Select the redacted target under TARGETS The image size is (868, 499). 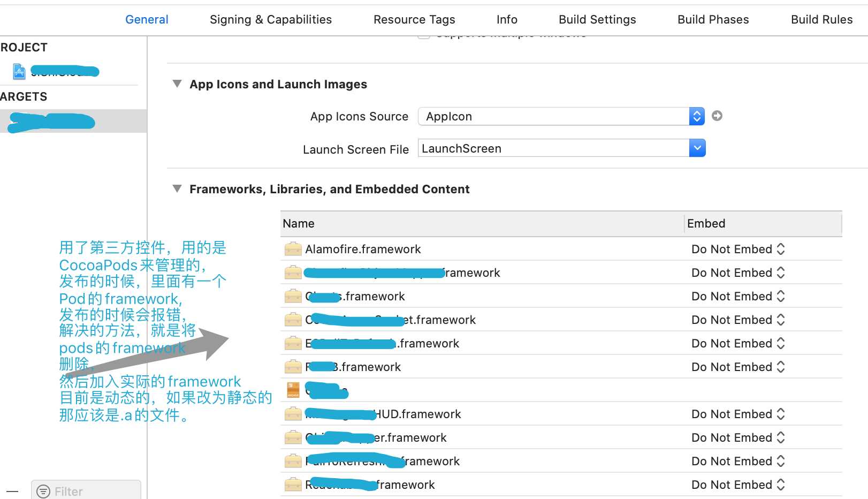coord(73,121)
